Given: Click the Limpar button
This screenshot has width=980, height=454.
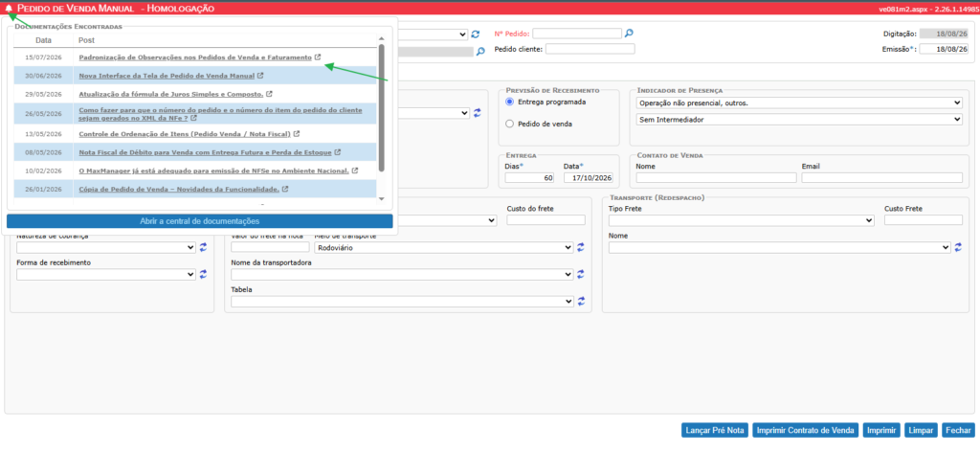Looking at the screenshot, I should 922,430.
